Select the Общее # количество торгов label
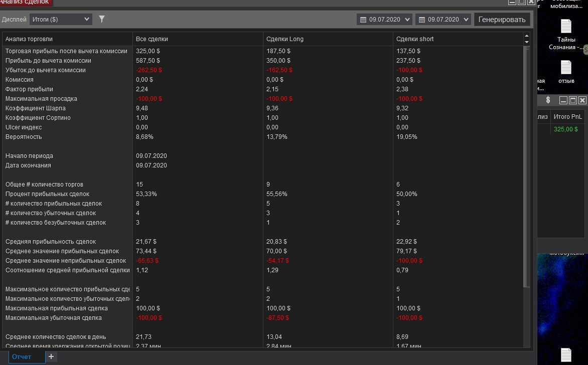 point(44,185)
